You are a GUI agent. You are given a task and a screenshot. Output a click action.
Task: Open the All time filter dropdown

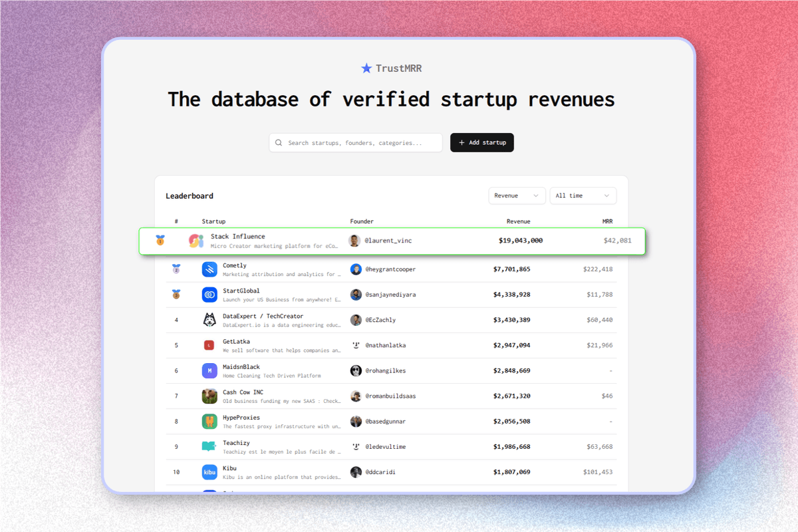[583, 196]
